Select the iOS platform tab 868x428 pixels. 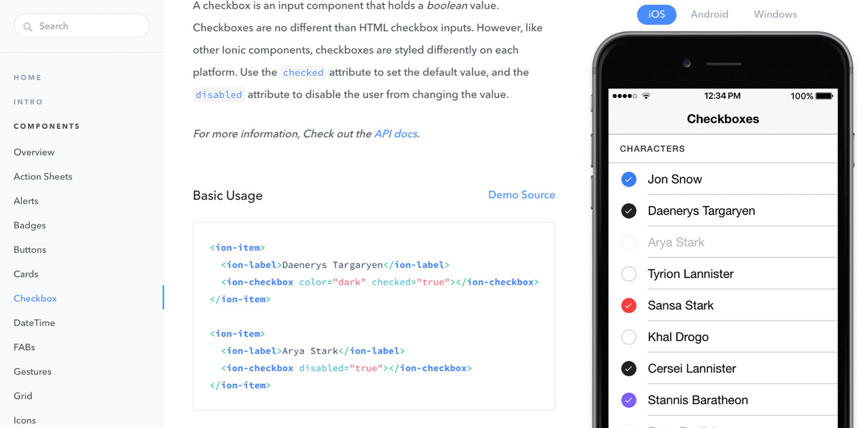tap(656, 14)
